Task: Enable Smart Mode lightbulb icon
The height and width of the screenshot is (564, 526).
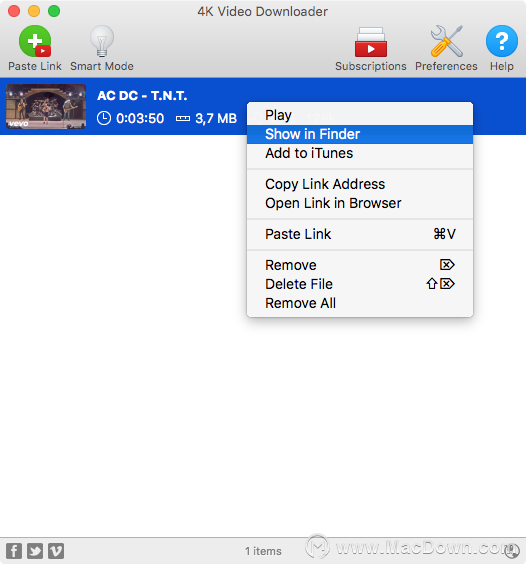Action: coord(102,41)
